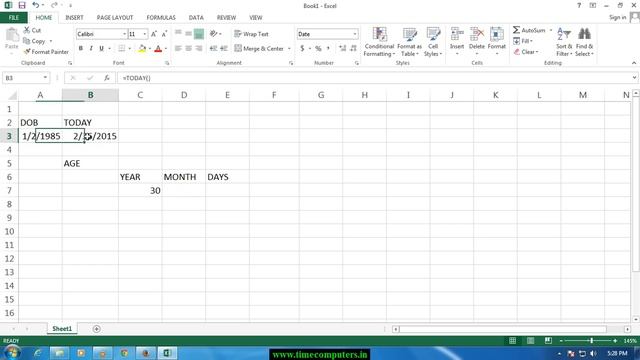Toggle align text left

click(x=178, y=48)
